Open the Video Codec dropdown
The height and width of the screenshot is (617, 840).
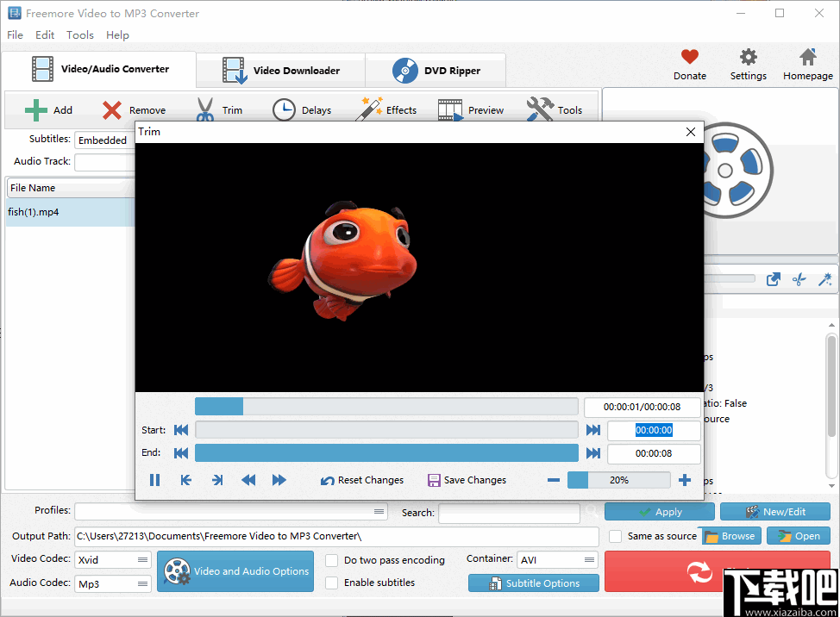click(x=112, y=559)
